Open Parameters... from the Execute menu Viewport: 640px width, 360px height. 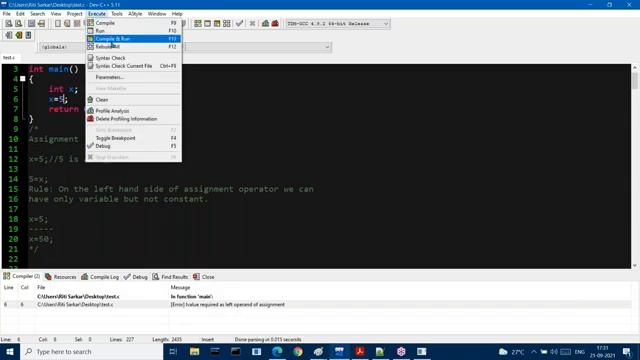133,77
